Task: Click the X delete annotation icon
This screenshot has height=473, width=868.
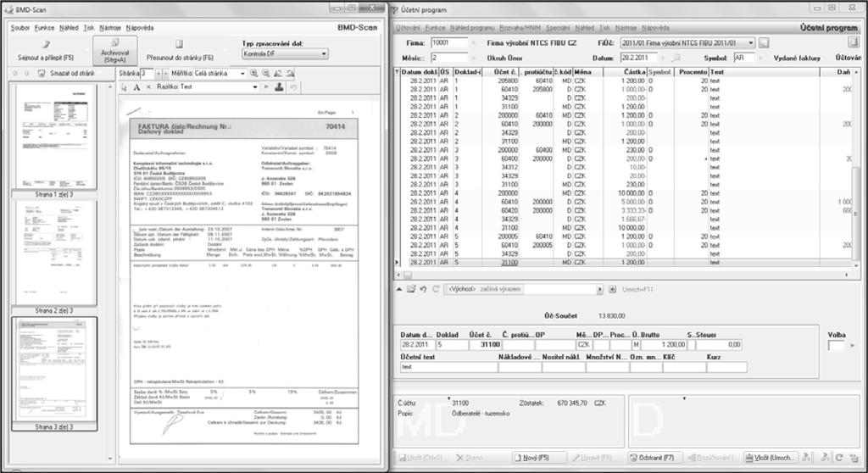Action: click(148, 87)
